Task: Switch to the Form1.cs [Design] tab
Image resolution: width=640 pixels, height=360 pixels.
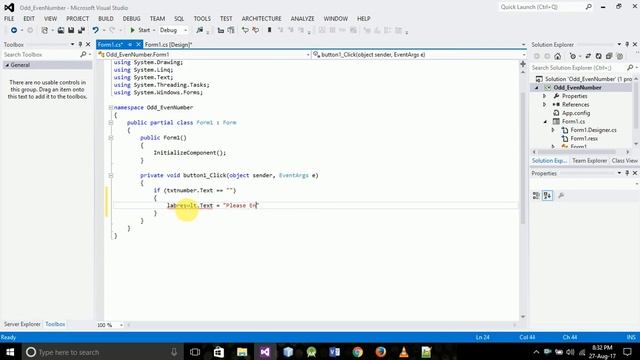Action: pos(168,44)
